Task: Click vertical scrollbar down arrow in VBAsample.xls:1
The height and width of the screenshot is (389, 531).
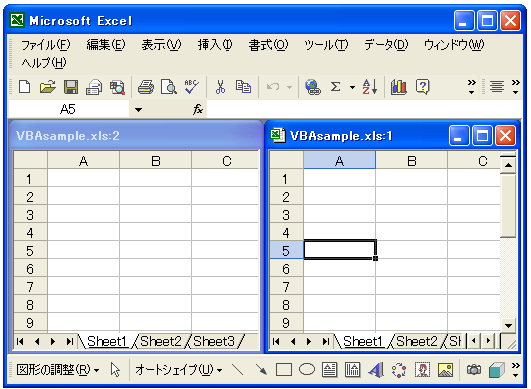Action: click(x=508, y=326)
